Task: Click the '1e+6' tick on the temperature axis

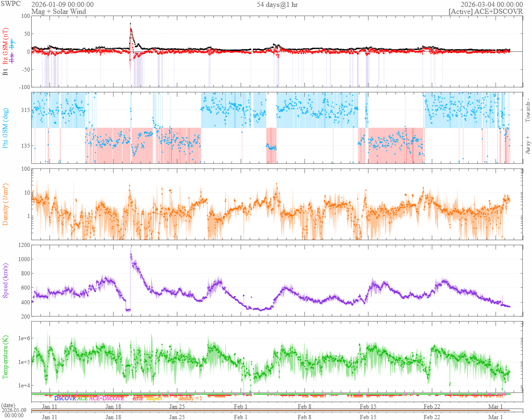Action: pos(24,338)
